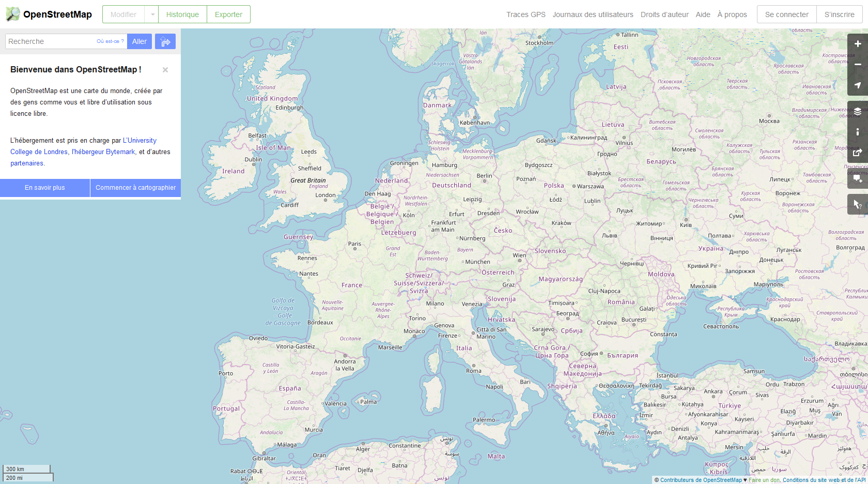The width and height of the screenshot is (868, 484).
Task: Open the directions route icon
Action: point(165,41)
